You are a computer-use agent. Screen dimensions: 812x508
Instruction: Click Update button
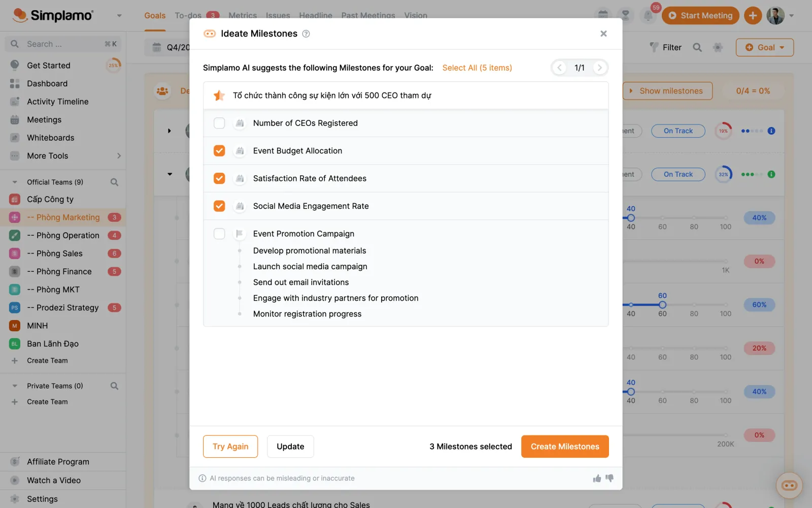pos(290,447)
